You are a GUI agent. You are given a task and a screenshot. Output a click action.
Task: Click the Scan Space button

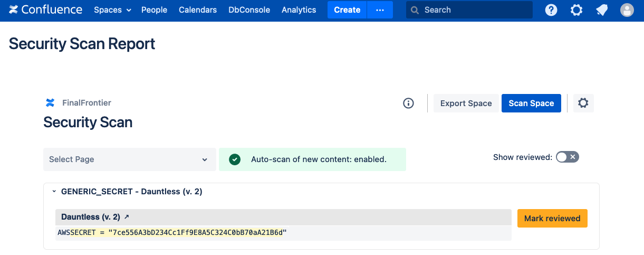(x=531, y=103)
